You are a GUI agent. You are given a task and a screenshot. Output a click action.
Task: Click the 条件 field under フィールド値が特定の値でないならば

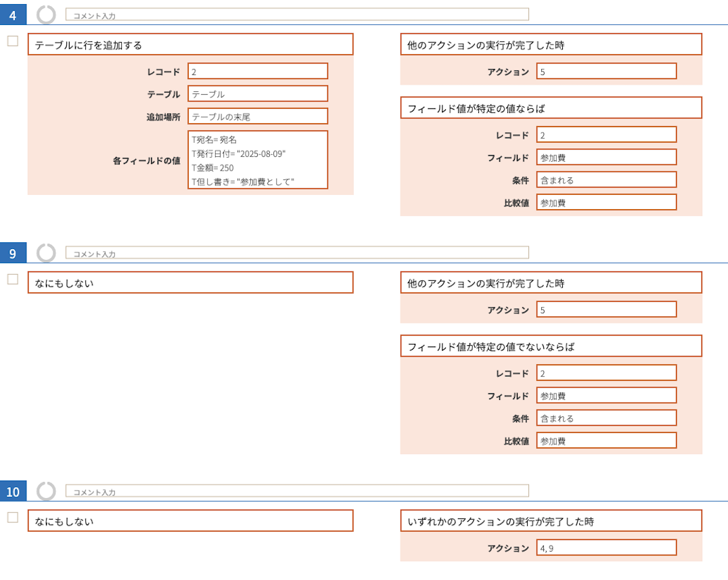pyautogui.click(x=606, y=418)
